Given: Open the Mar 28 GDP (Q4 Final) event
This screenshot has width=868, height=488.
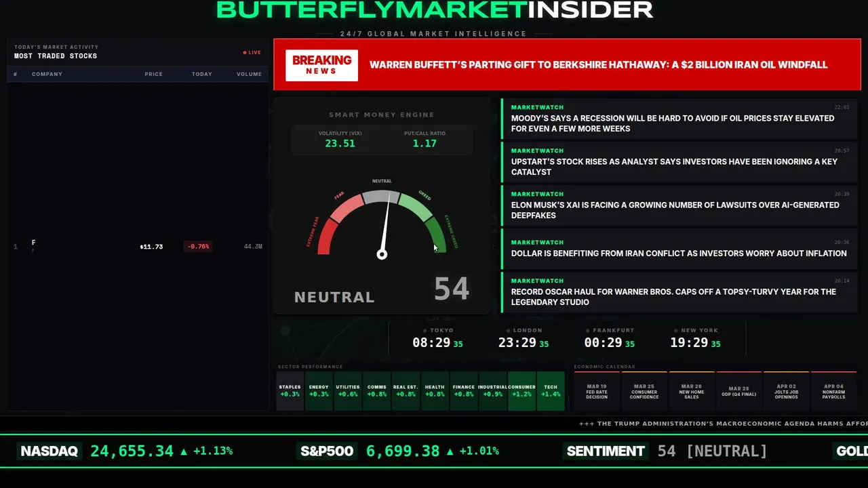Looking at the screenshot, I should click(739, 391).
